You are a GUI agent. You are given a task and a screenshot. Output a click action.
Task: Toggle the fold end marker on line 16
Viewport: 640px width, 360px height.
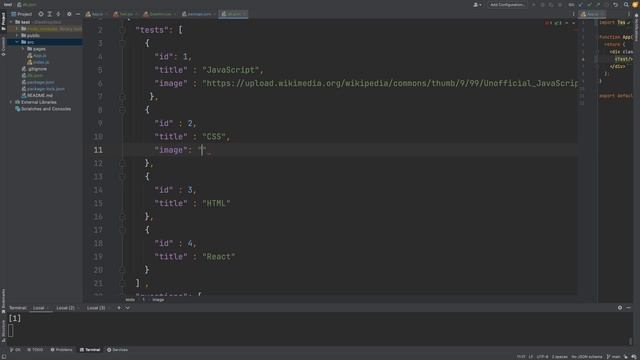(x=122, y=217)
